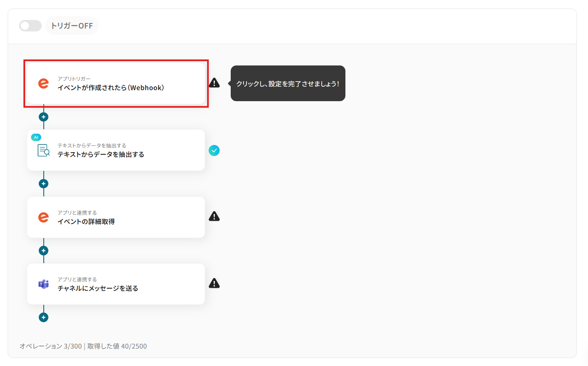
Task: Open the イベントが作成されたら(Webhook) trigger card
Action: click(x=116, y=83)
